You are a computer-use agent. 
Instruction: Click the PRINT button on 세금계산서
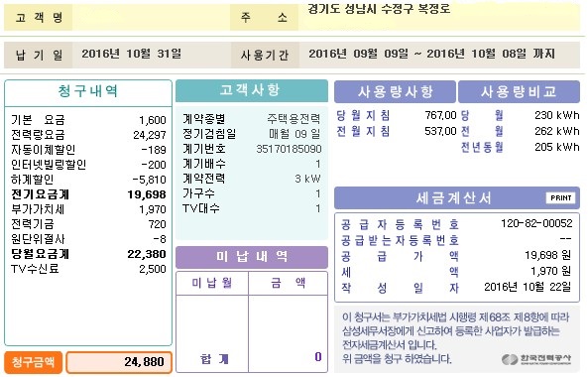[560, 197]
